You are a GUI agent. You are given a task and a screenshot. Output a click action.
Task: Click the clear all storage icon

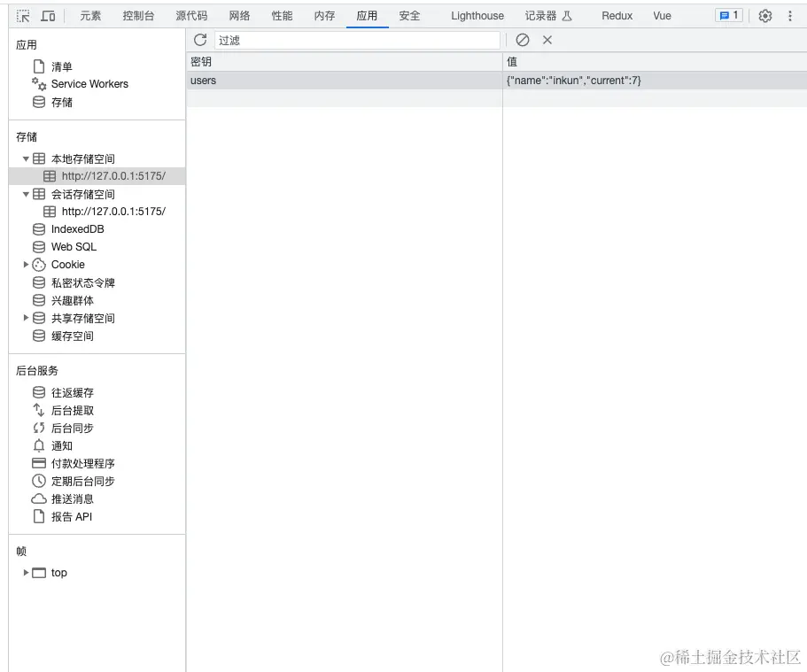click(x=523, y=40)
